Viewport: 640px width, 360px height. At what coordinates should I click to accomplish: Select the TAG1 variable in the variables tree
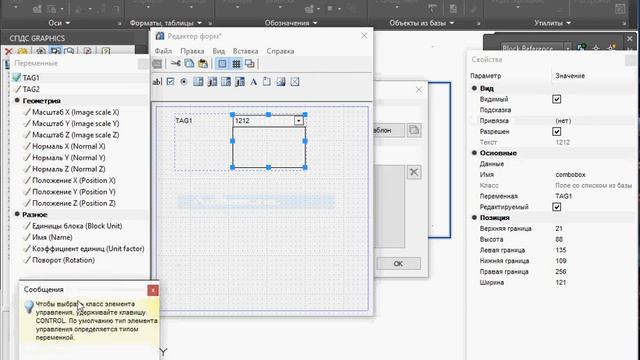click(x=31, y=78)
